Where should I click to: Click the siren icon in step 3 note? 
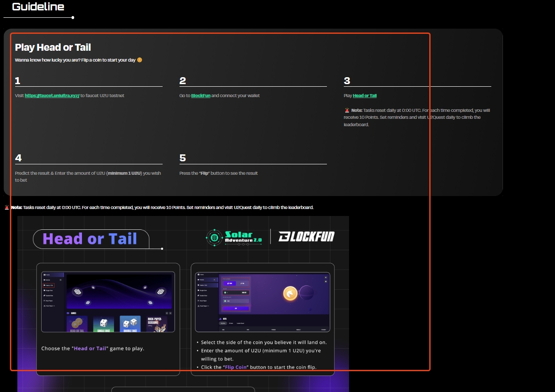pos(347,110)
